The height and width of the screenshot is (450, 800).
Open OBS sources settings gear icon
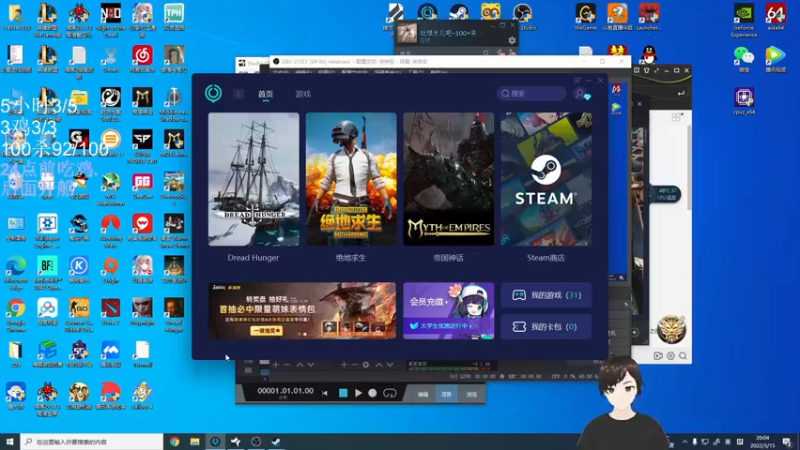coord(366,365)
